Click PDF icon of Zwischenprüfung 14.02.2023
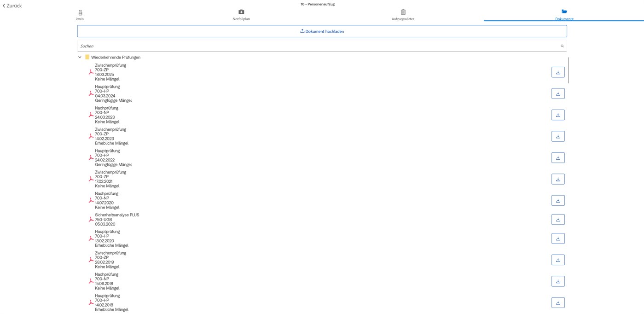The width and height of the screenshot is (644, 314). pyautogui.click(x=91, y=136)
